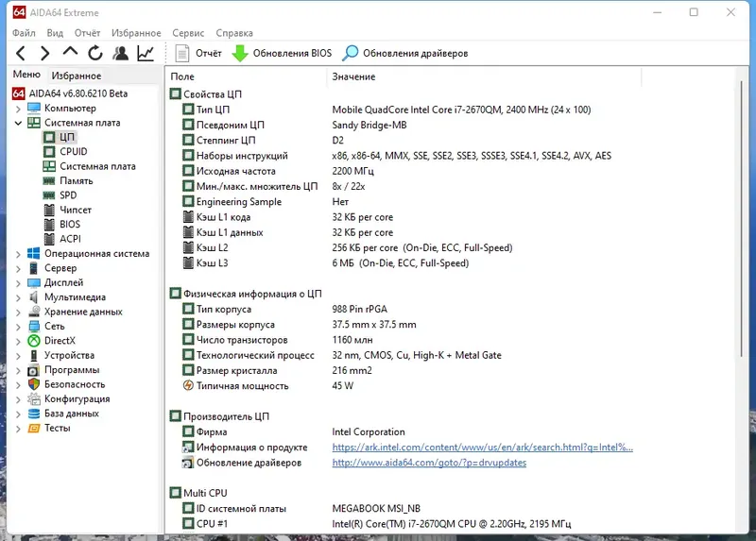Click the shield icon beside Безопасность
This screenshot has height=541, width=756.
pos(34,384)
